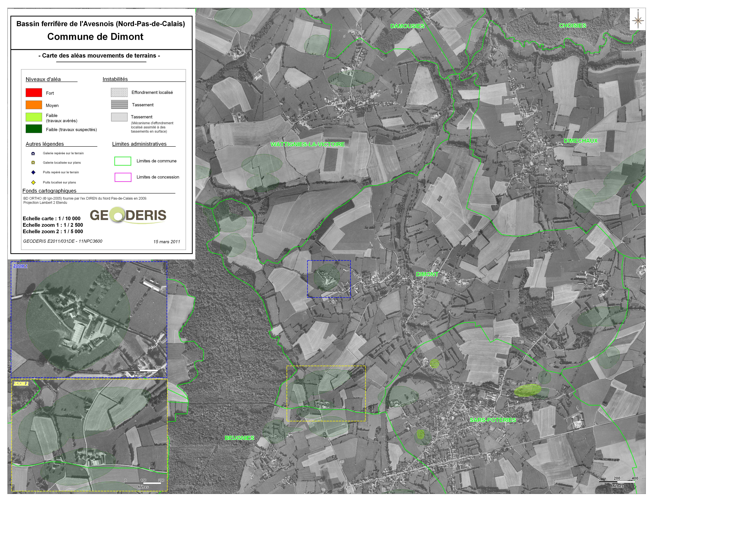Click the Puits localisé sur plans symbol
This screenshot has height=534, width=756.
click(33, 182)
